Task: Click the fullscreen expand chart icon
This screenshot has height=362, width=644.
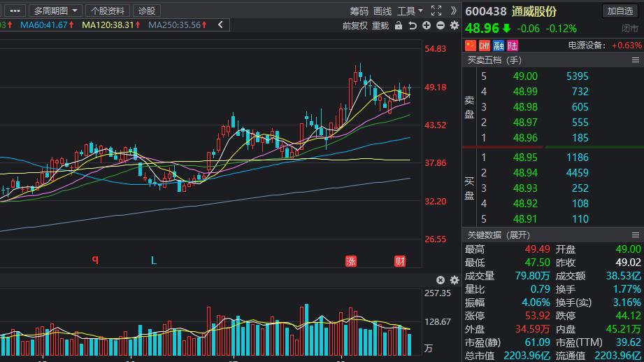Action: click(x=436, y=11)
